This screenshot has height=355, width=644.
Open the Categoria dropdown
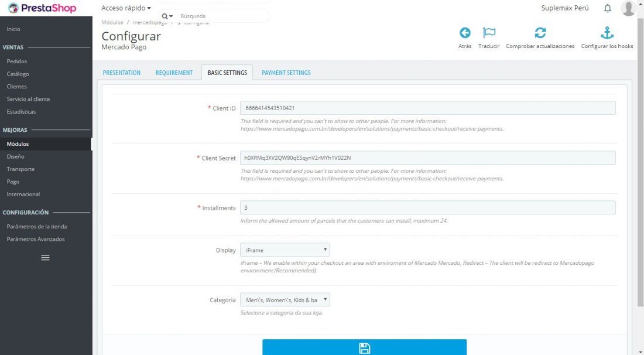point(285,300)
